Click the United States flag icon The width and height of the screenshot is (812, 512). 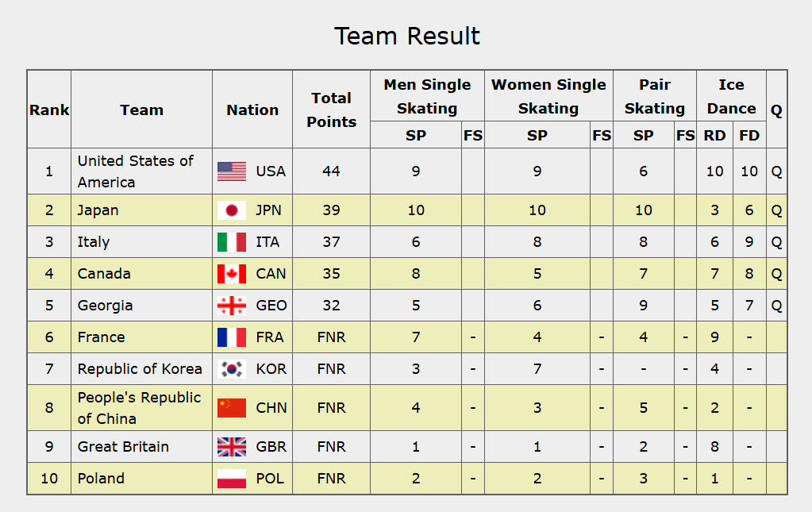[x=232, y=171]
